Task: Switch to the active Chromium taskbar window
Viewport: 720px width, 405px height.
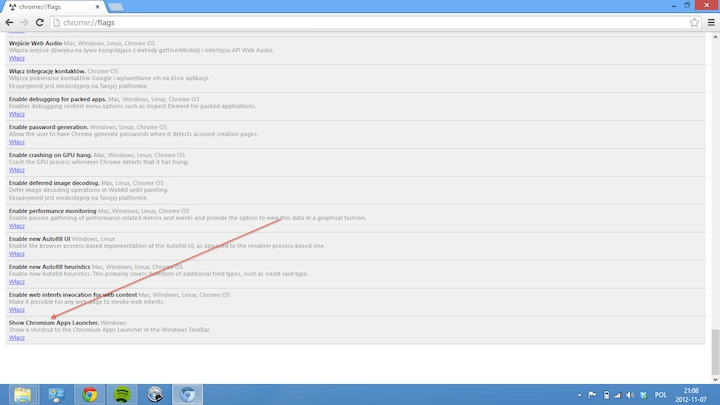Action: (x=187, y=395)
